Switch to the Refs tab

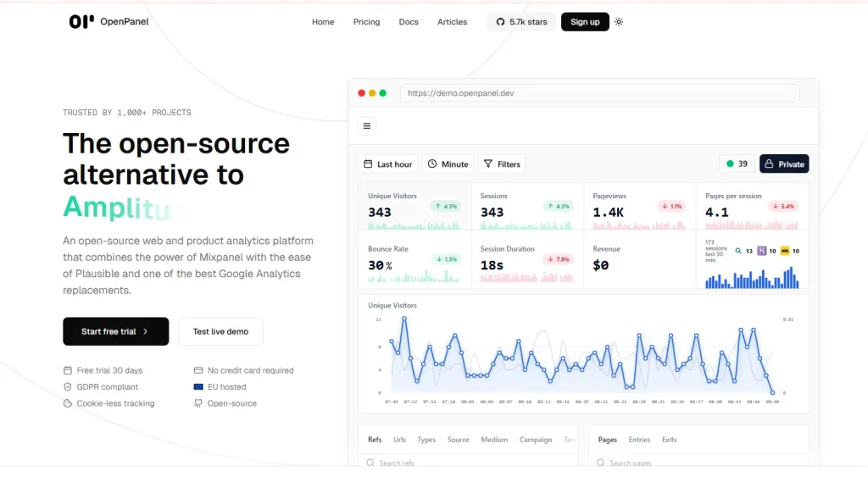[x=375, y=440]
